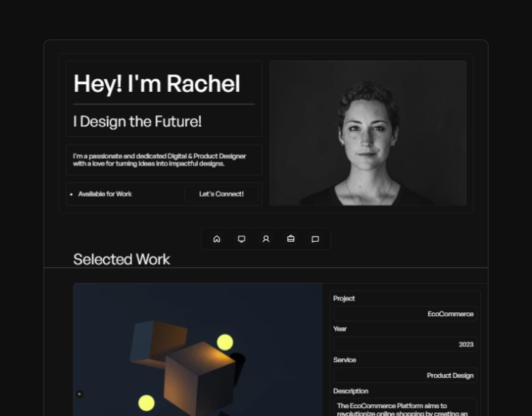Click the chat contact icon in the nav
This screenshot has width=532, height=416.
(315, 239)
